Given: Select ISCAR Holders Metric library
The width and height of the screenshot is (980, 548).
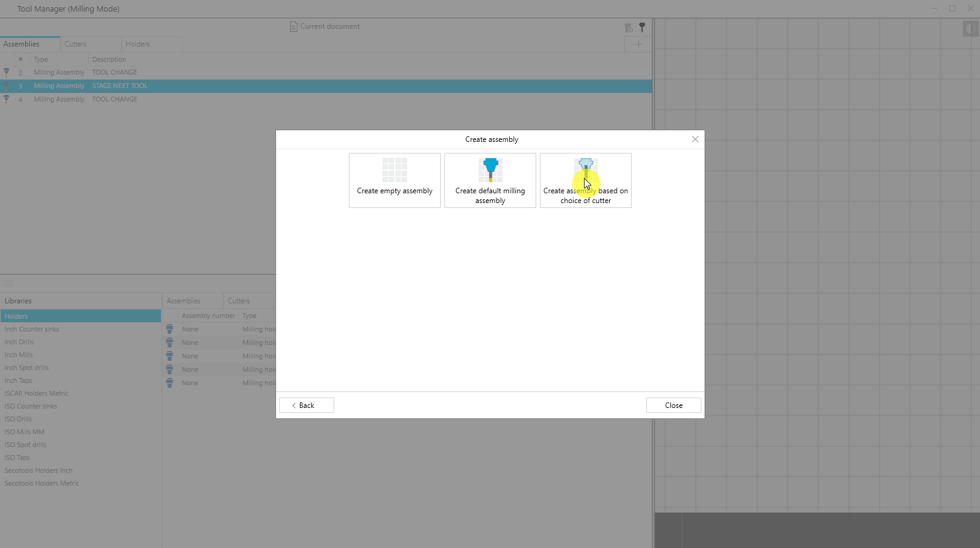Looking at the screenshot, I should (x=37, y=393).
